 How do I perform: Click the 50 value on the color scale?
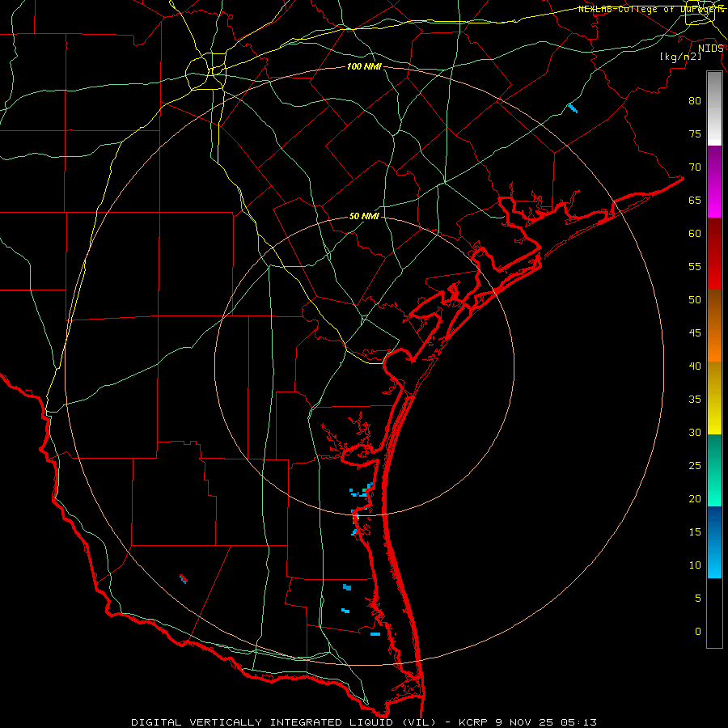click(x=695, y=299)
